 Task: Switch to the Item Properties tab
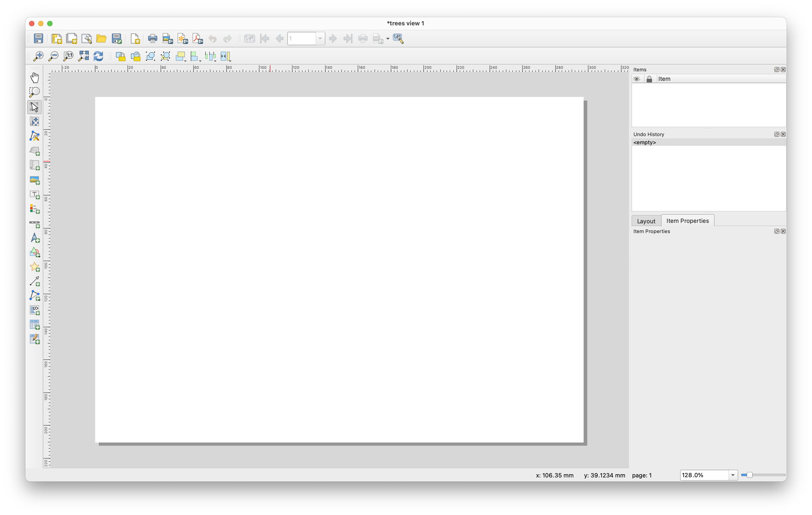click(688, 220)
